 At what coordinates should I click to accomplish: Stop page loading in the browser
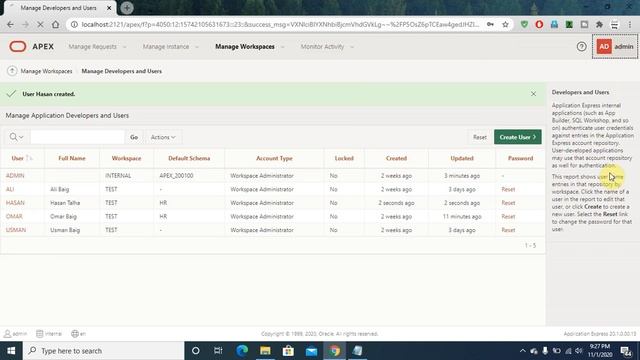click(40, 24)
